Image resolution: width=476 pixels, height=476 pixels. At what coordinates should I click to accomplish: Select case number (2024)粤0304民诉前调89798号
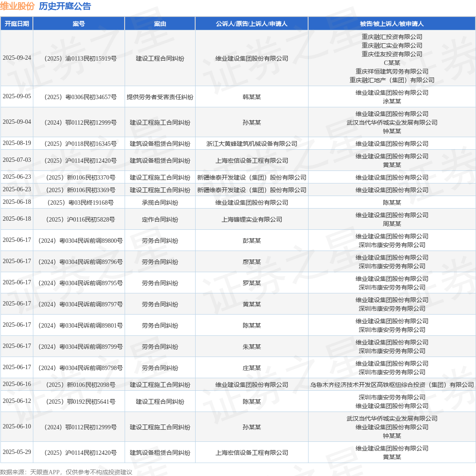click(x=80, y=368)
